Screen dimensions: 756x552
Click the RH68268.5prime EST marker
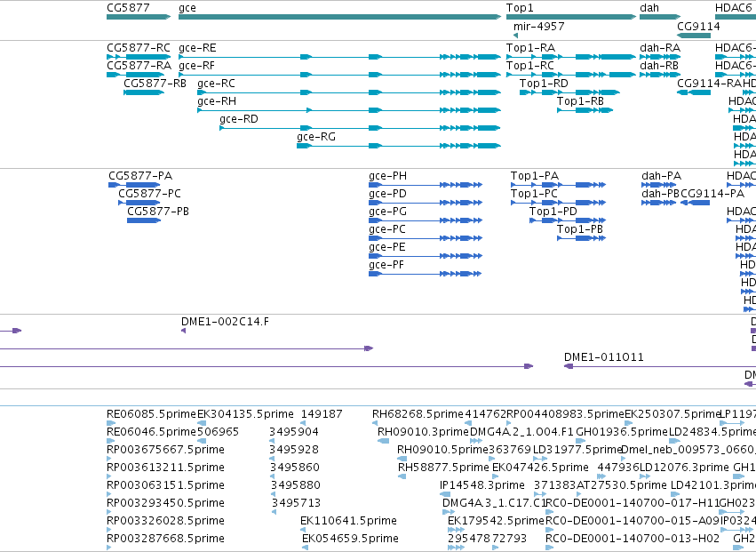click(375, 423)
